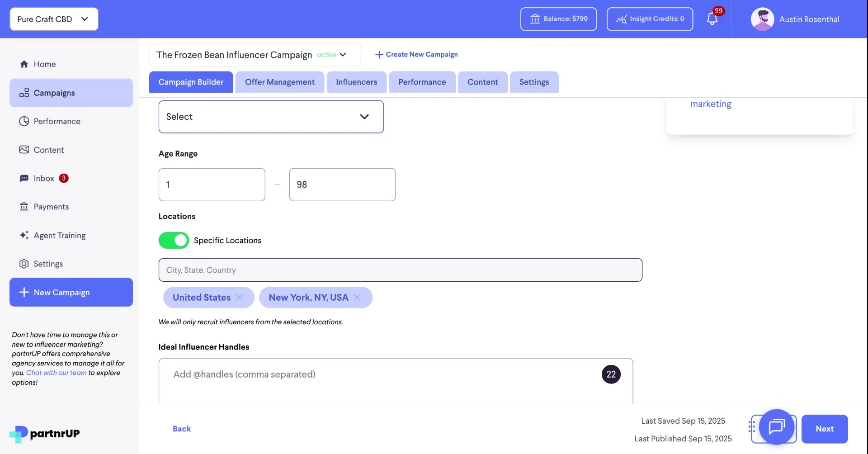Open Inbox with 3 unread messages
Image resolution: width=868 pixels, height=454 pixels.
(24, 178)
